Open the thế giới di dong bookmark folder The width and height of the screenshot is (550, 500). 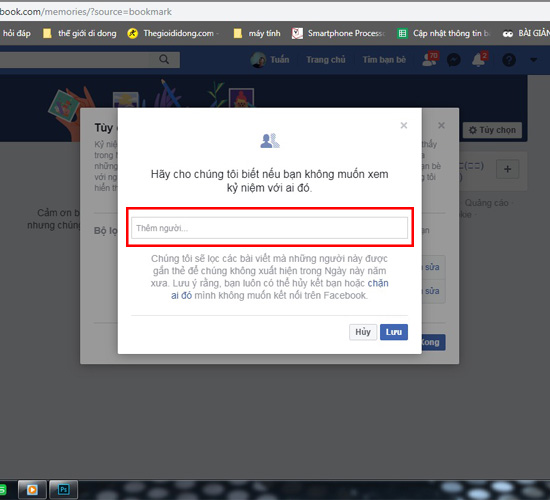click(80, 33)
